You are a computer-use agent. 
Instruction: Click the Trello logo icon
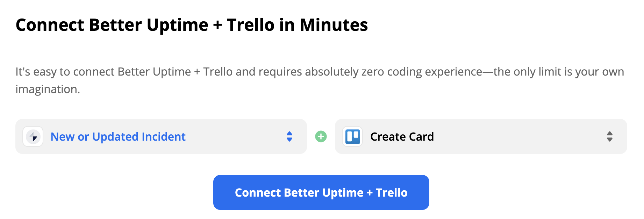(x=352, y=136)
